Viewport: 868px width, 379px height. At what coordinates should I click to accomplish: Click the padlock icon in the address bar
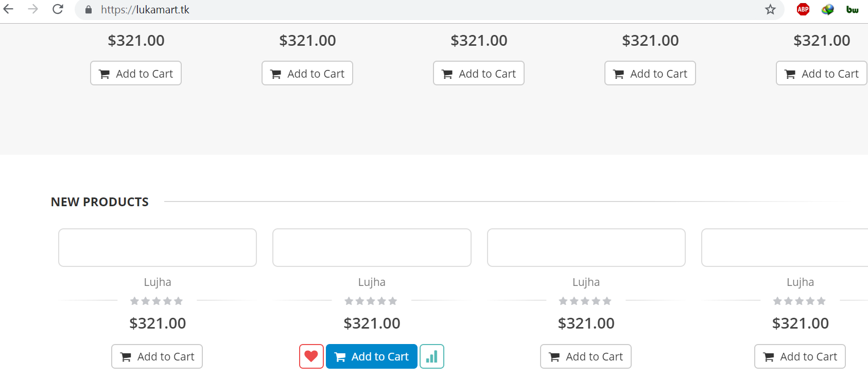click(88, 9)
